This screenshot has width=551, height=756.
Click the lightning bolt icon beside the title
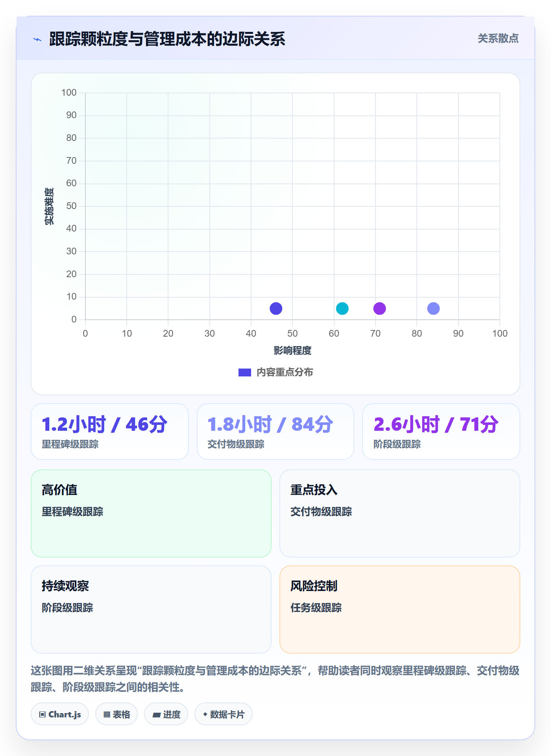pos(37,39)
